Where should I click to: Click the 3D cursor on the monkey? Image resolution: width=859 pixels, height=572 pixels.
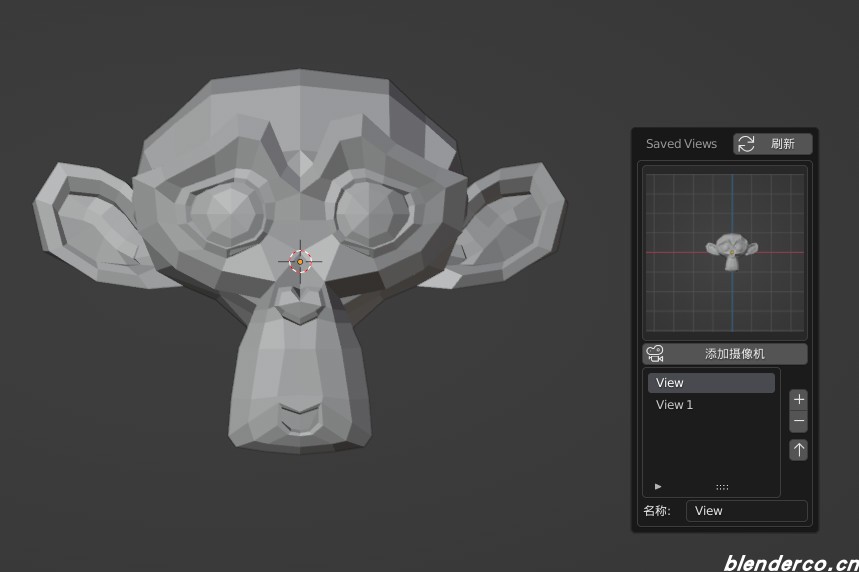coord(300,261)
